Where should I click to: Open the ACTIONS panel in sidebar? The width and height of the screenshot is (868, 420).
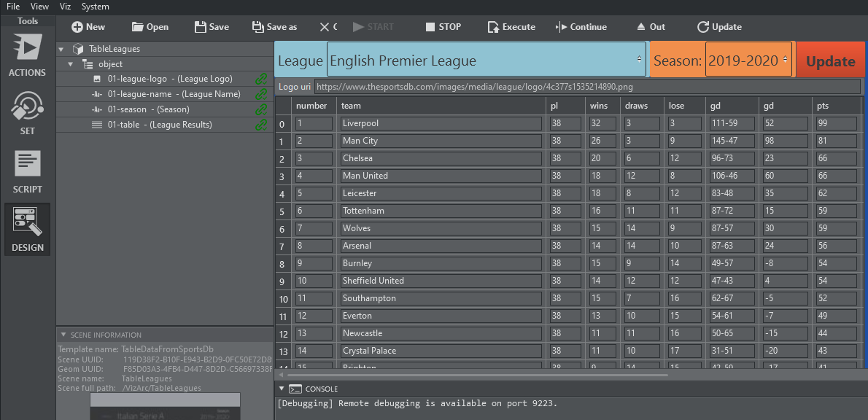27,55
